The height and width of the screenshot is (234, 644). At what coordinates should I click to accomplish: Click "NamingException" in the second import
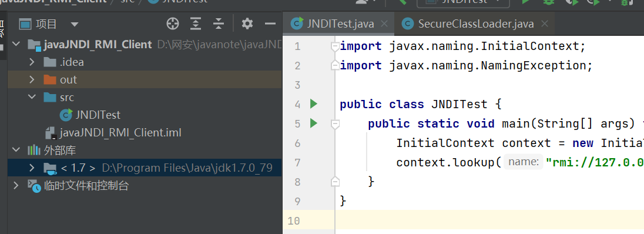click(x=533, y=66)
